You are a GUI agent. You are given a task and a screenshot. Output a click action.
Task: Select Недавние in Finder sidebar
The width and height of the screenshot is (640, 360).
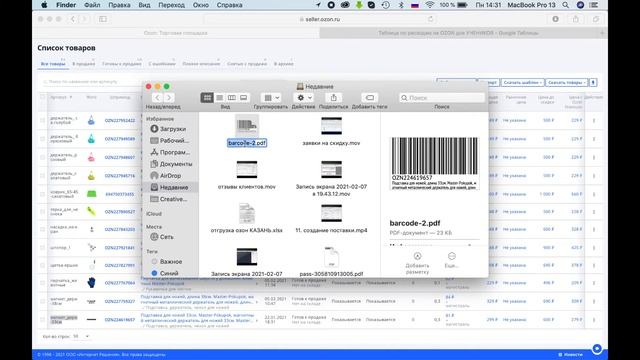point(169,187)
